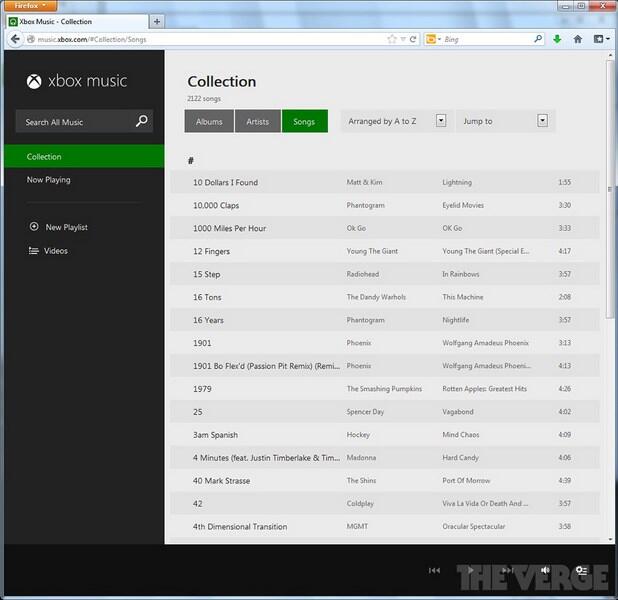The image size is (618, 600).
Task: Expand Arranged by A to Z dropdown
Action: pyautogui.click(x=441, y=121)
